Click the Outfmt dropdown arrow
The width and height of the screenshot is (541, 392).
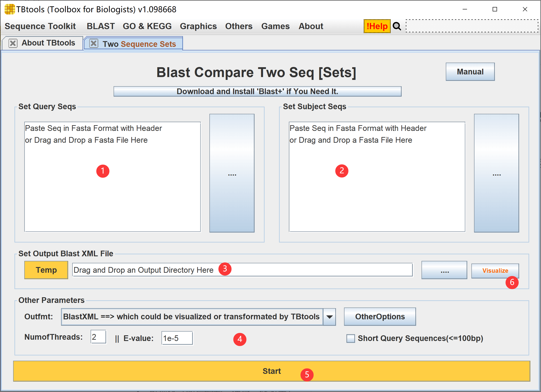(329, 317)
